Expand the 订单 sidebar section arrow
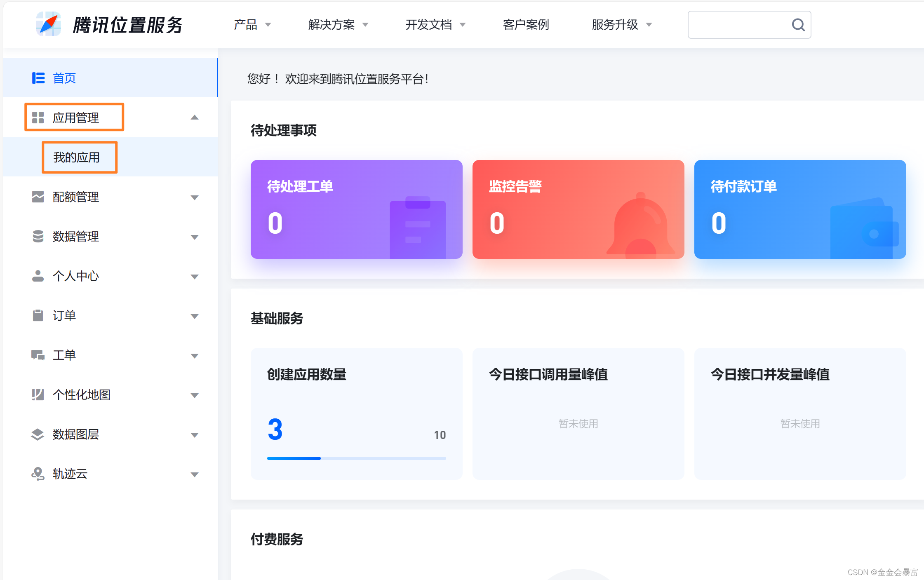This screenshot has height=580, width=924. (x=195, y=316)
